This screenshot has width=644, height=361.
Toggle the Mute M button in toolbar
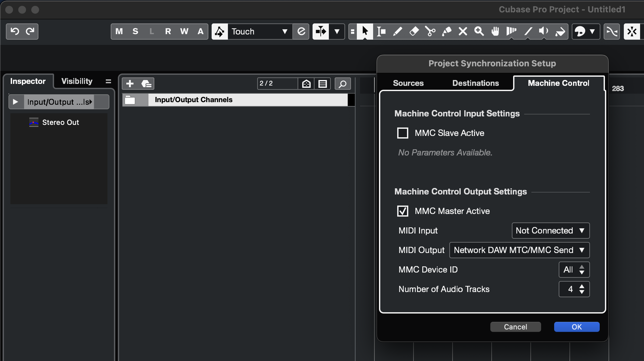119,32
